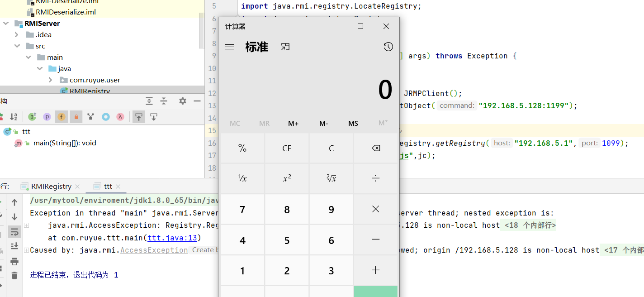Click the keep-on-top icon beside 标准
The image size is (644, 297).
tap(285, 47)
